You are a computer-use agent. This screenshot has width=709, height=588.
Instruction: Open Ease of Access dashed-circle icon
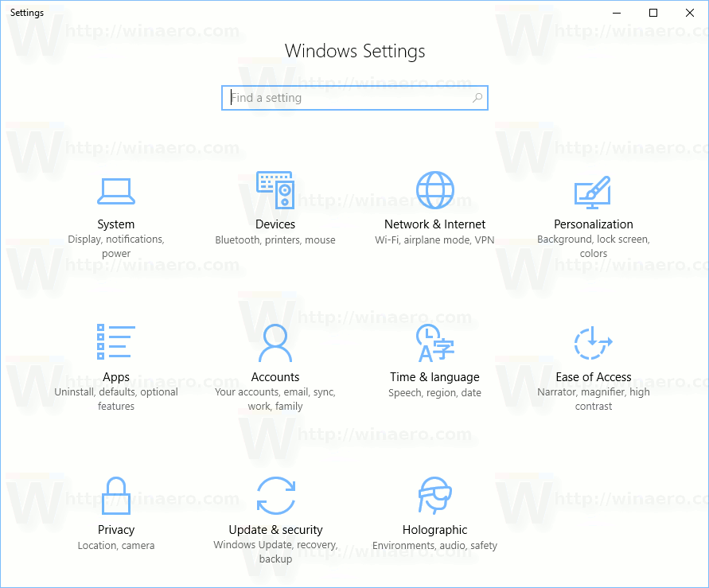pos(594,343)
